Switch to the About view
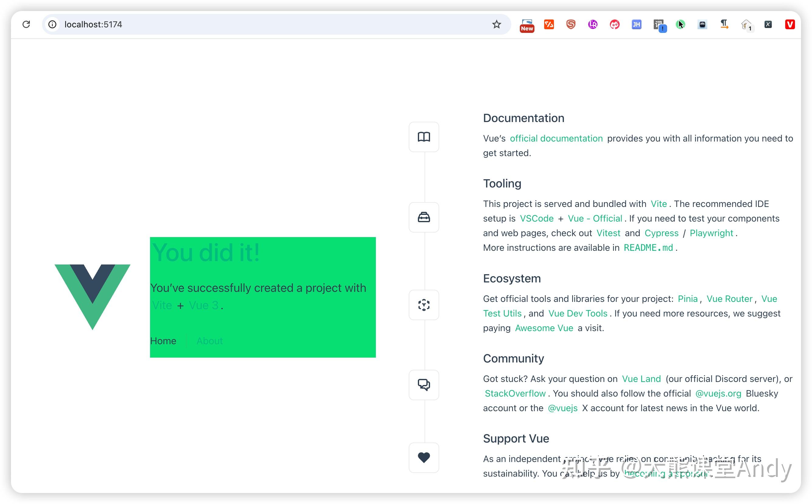812x504 pixels. (209, 341)
